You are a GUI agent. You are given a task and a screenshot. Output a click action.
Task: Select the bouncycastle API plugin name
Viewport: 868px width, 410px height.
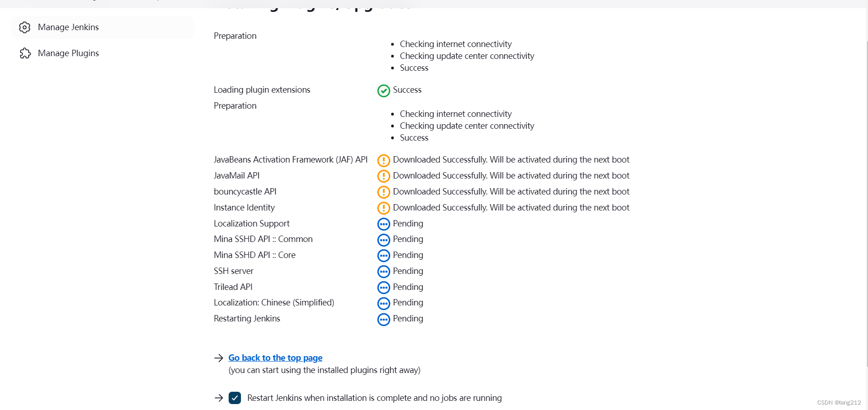[245, 192]
